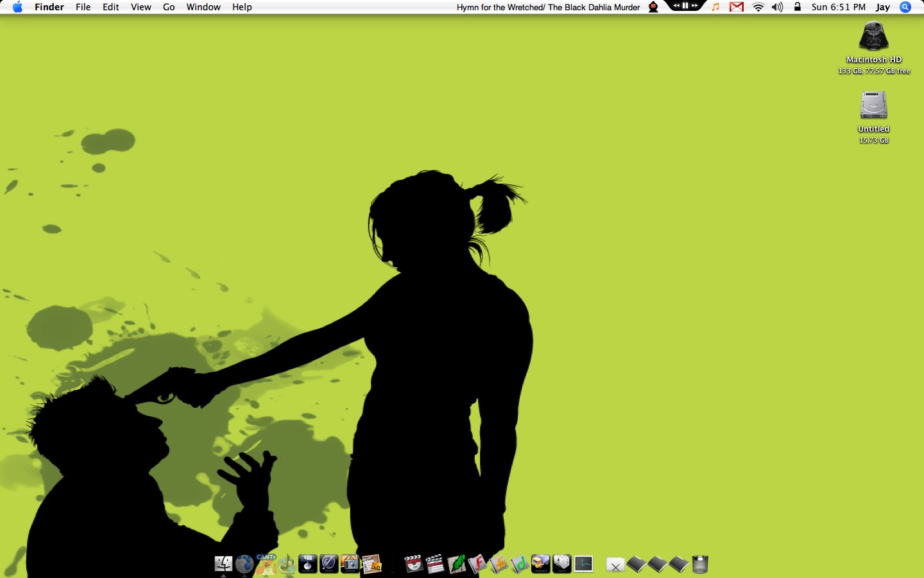Open Toast icon in the Dock

561,564
